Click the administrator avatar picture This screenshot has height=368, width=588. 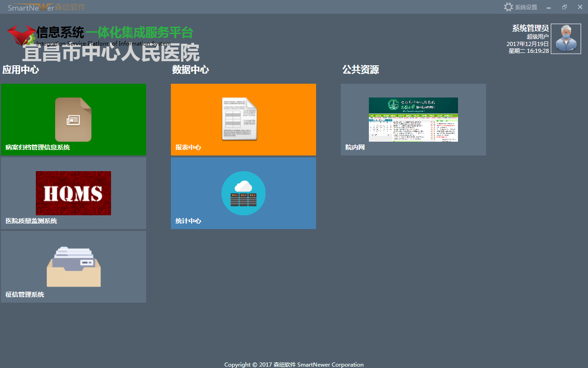click(565, 39)
